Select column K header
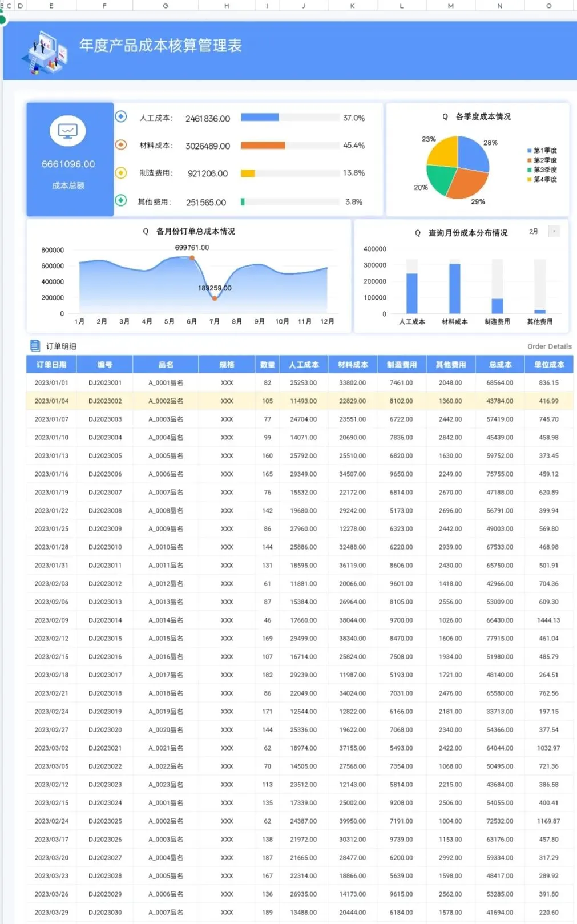The image size is (577, 924). (x=353, y=6)
